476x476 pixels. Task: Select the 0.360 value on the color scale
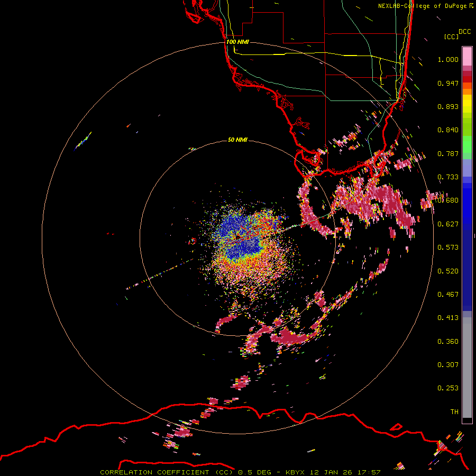click(448, 342)
